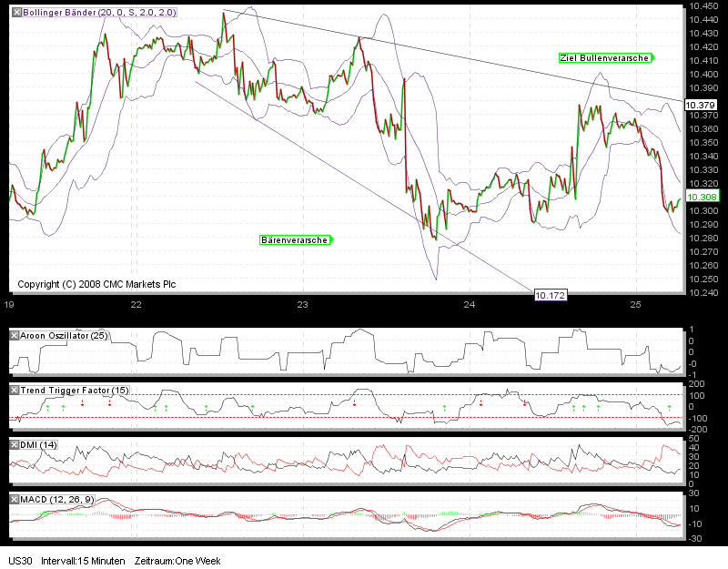The height and width of the screenshot is (569, 728).
Task: Click the date label 25 on time axis
Action: (635, 305)
